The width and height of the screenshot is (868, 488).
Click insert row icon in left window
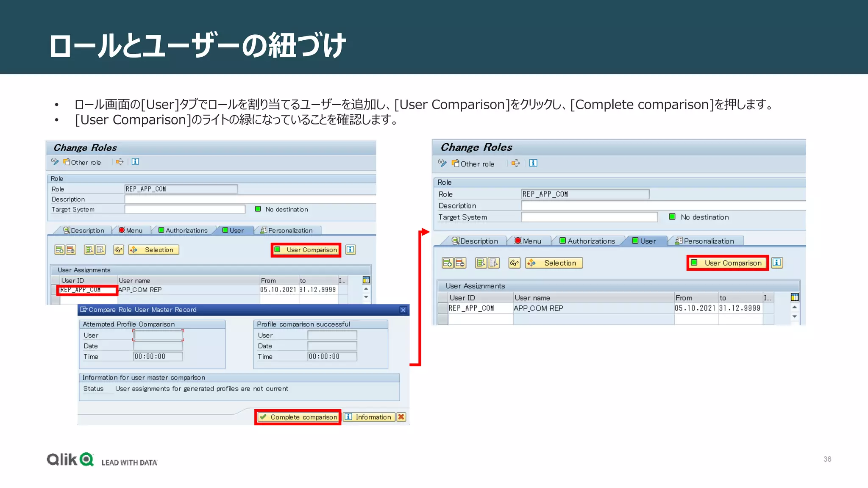click(x=59, y=250)
